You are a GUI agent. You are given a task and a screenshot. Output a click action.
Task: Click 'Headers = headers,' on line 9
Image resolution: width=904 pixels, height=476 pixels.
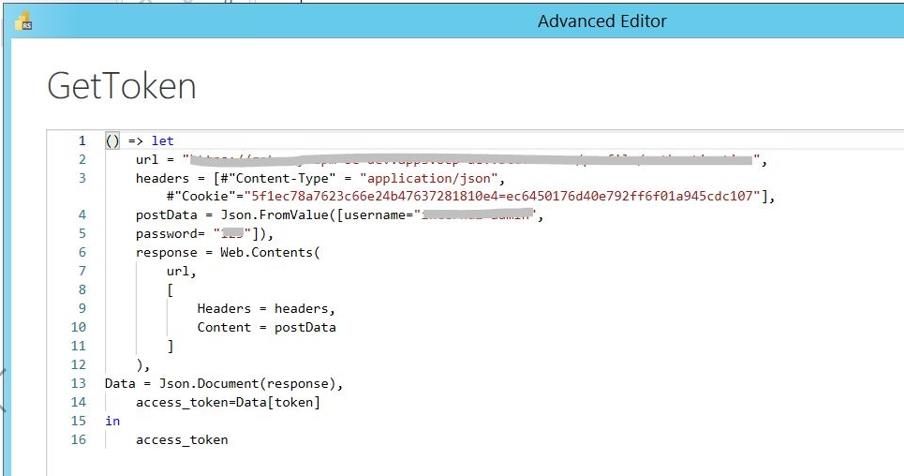point(266,309)
